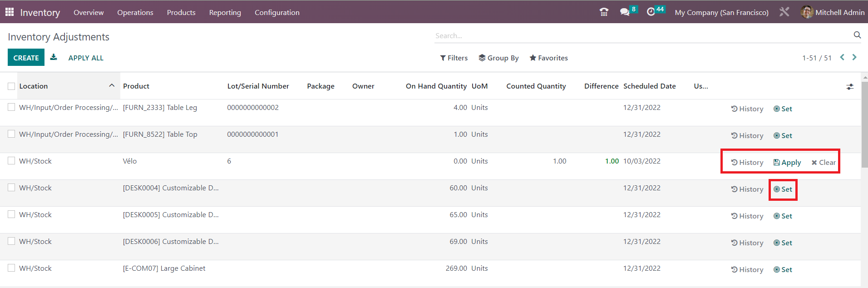Expand the Group By dropdown
Viewport: 868px width, 288px height.
[x=498, y=58]
